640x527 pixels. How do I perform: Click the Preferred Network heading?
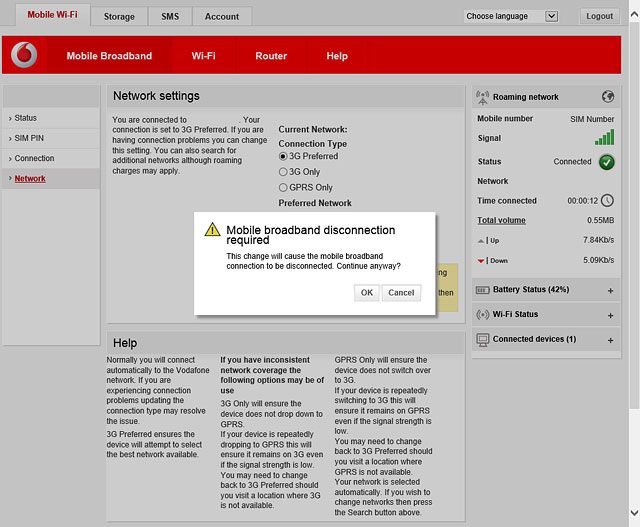(x=315, y=203)
